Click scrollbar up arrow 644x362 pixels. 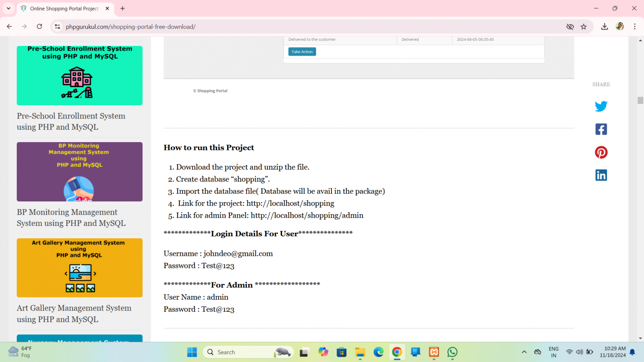coord(640,40)
